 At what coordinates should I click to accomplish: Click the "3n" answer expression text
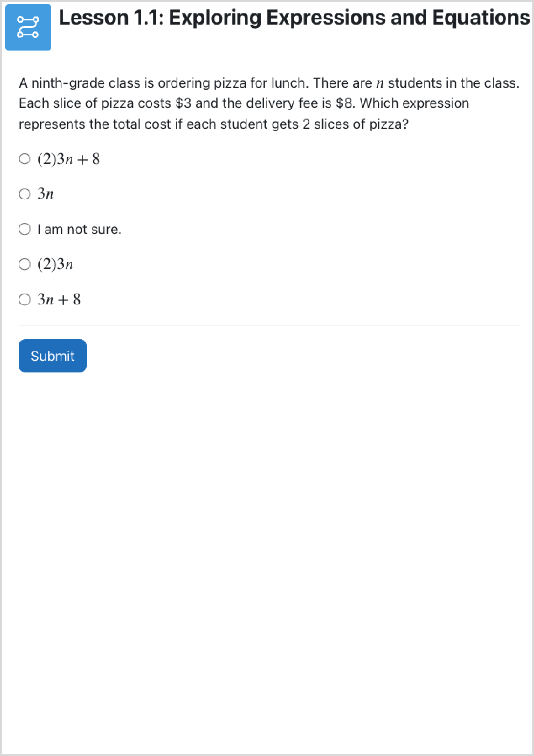[46, 194]
